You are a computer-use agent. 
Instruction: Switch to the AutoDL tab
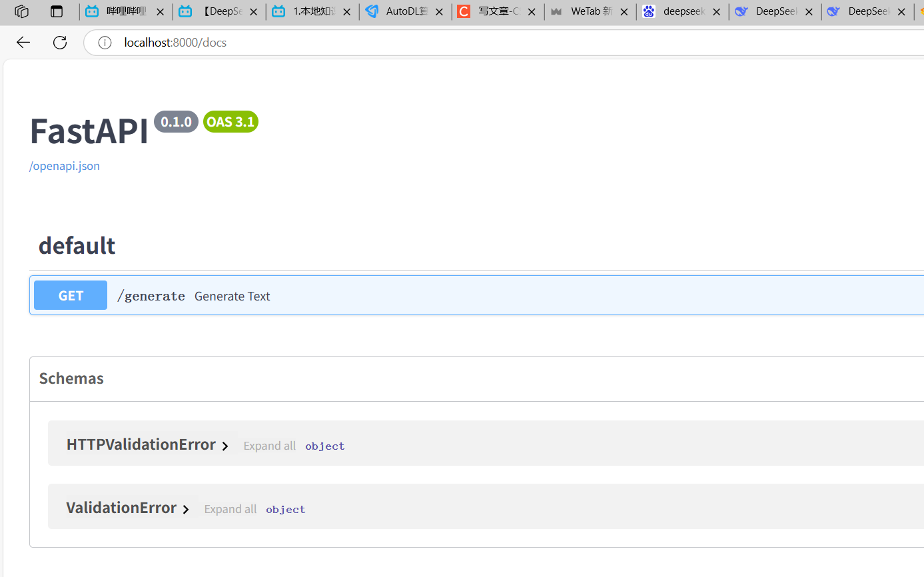pyautogui.click(x=404, y=11)
